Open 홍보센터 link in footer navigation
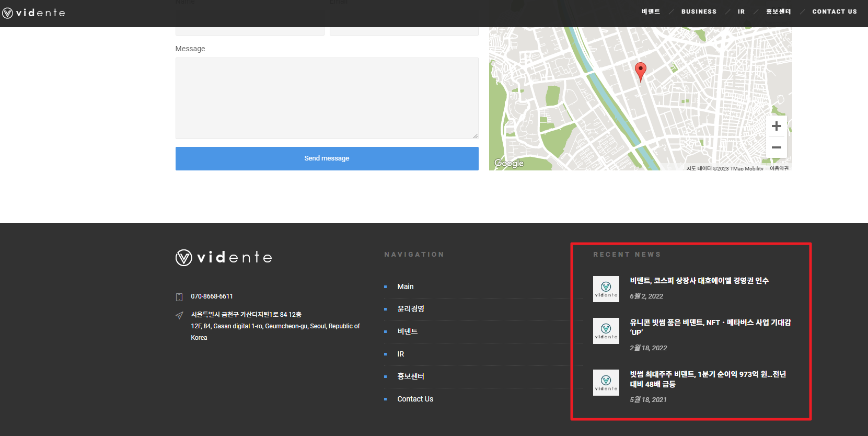 click(x=411, y=376)
